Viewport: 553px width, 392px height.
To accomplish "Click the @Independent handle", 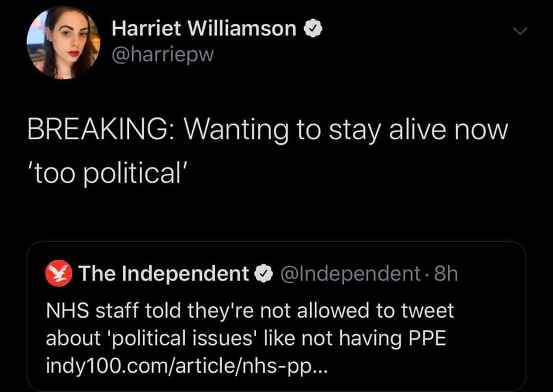I will coord(351,274).
